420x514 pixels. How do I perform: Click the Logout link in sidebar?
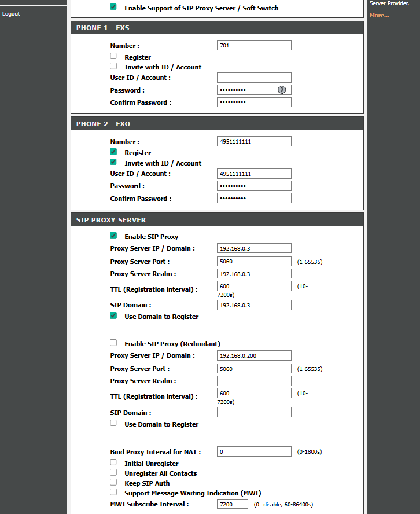point(11,14)
